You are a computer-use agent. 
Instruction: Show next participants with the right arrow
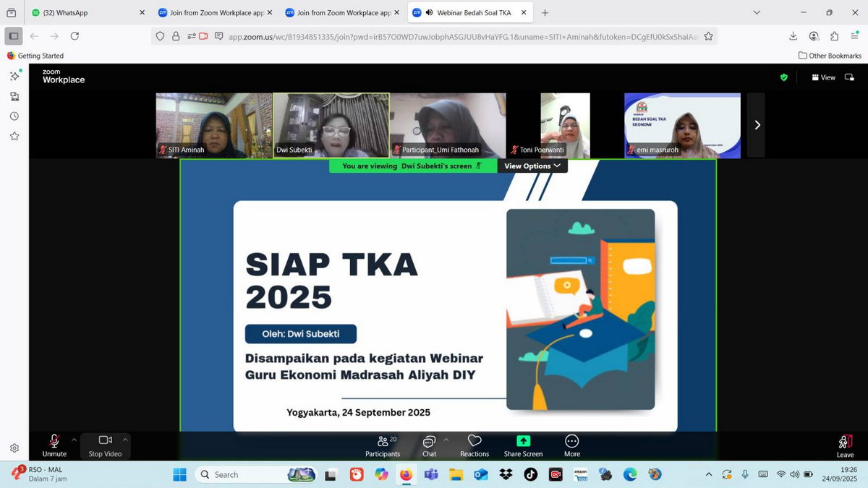[757, 125]
